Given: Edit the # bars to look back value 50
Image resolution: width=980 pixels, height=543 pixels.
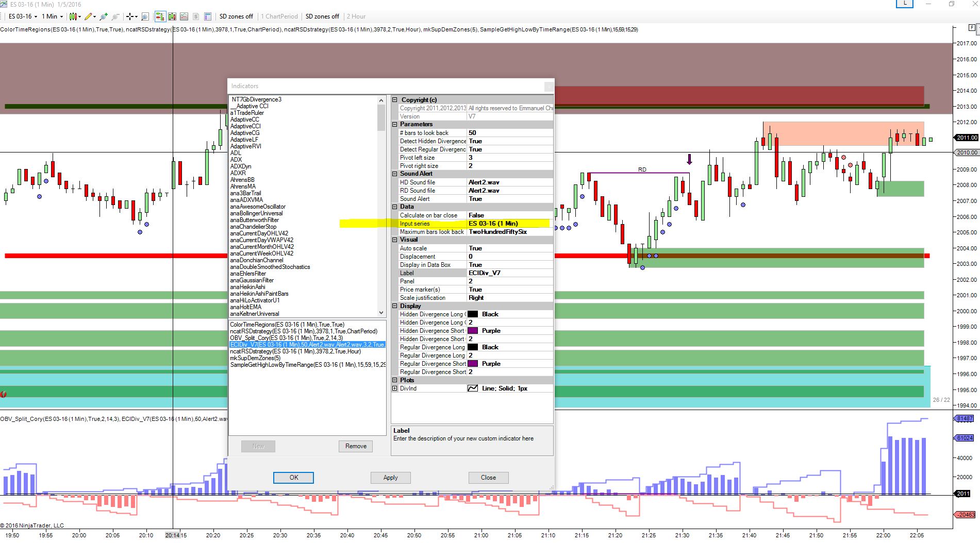Looking at the screenshot, I should [510, 133].
